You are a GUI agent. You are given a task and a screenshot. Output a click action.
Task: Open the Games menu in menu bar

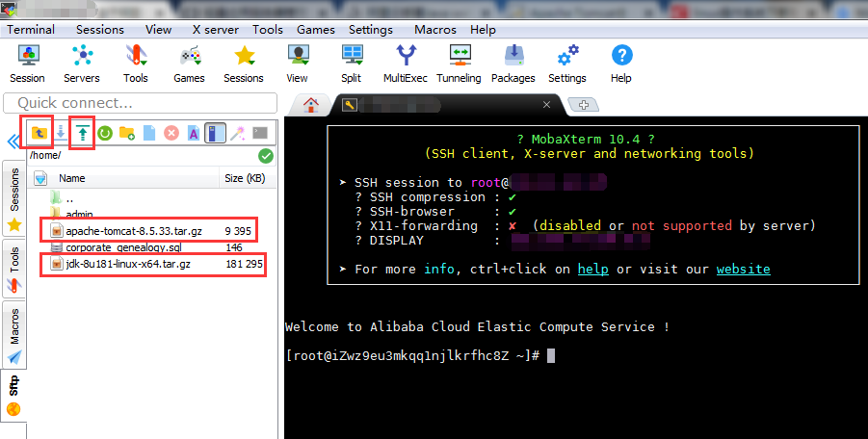[316, 30]
